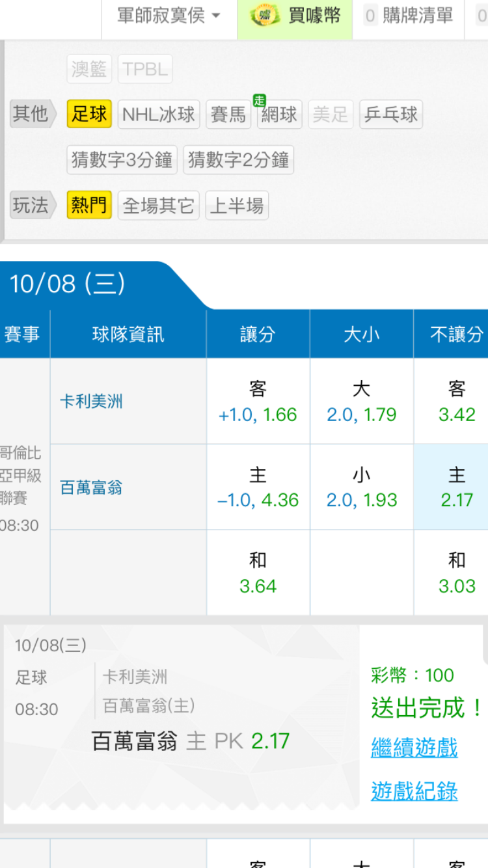Select the 乒乓球 category
The image size is (488, 868).
click(x=391, y=115)
